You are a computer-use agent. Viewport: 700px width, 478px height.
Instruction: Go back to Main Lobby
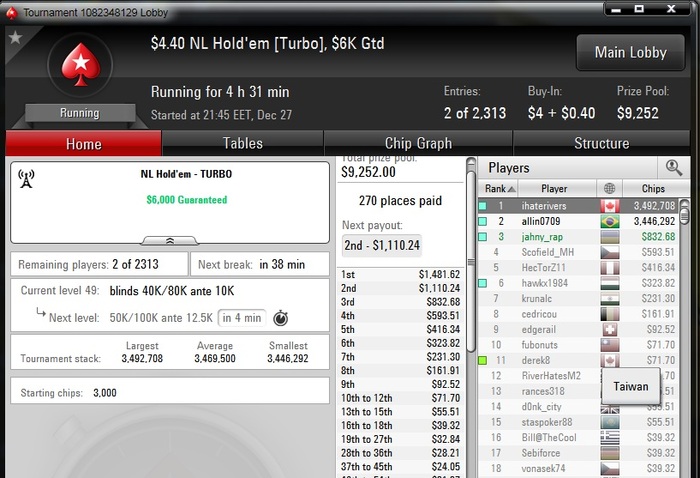pyautogui.click(x=630, y=53)
